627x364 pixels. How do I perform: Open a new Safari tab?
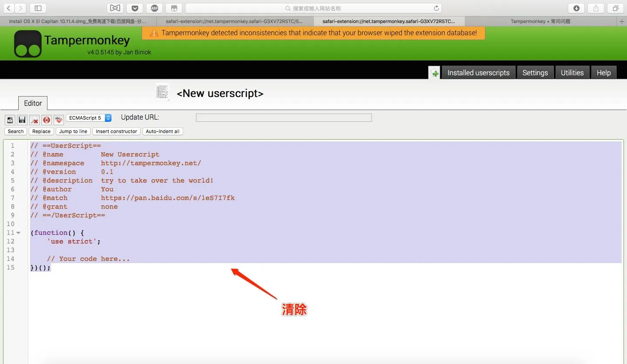click(622, 21)
